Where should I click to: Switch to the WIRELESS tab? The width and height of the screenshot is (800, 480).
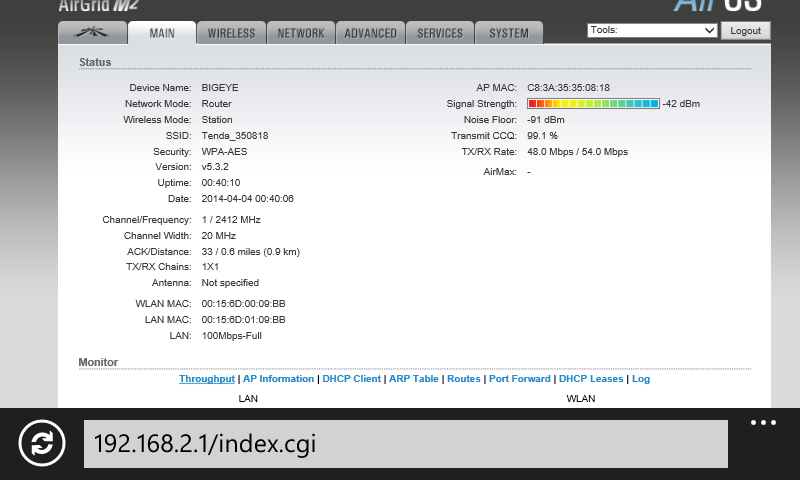(x=231, y=33)
